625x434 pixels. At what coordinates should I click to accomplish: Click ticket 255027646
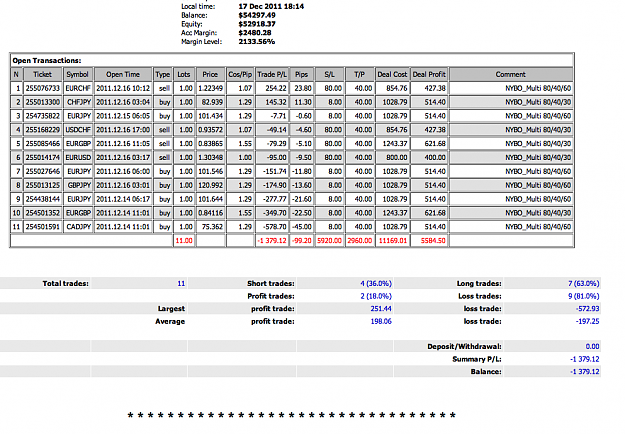tap(43, 171)
